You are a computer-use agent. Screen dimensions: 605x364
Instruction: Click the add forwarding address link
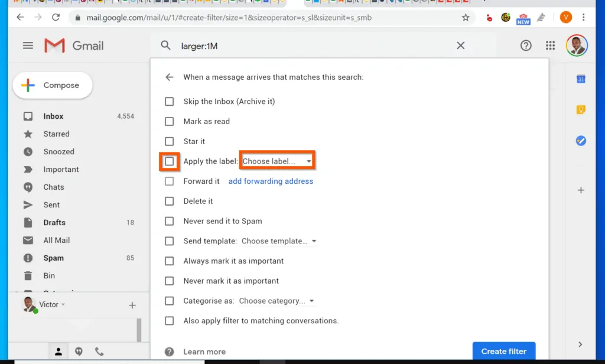coord(271,181)
